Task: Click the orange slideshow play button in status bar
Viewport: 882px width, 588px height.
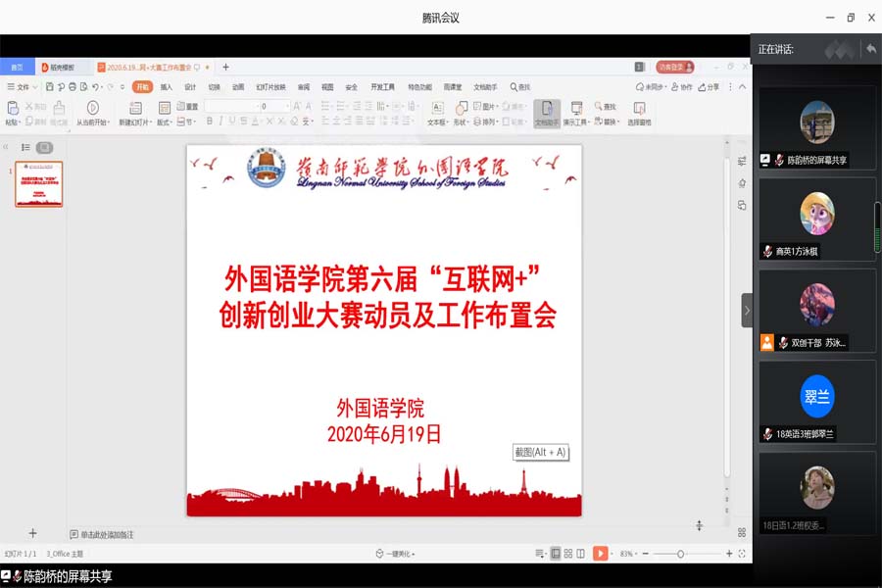Action: [600, 554]
